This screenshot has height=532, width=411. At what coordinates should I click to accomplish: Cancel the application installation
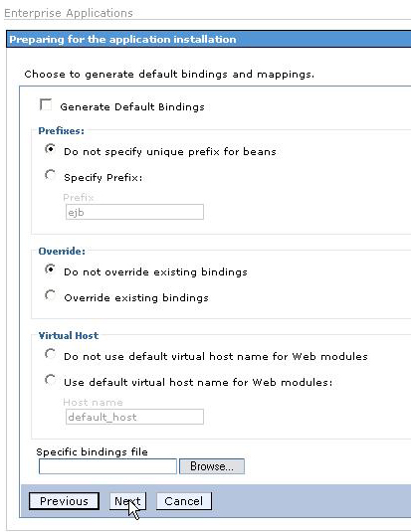click(184, 501)
